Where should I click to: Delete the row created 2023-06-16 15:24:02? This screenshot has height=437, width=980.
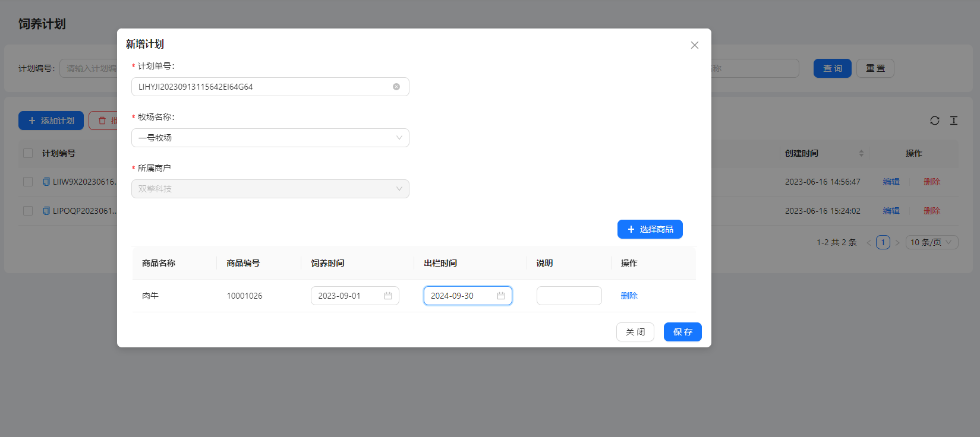tap(932, 211)
